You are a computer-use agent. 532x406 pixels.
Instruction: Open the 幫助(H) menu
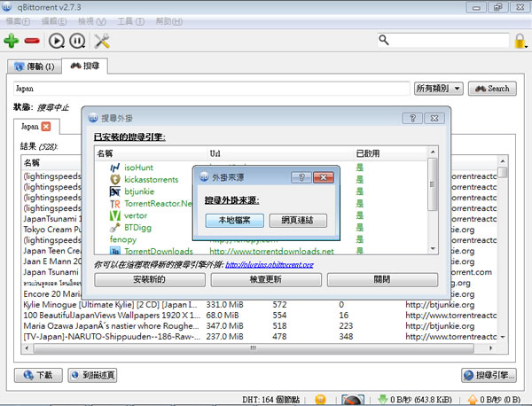[x=169, y=21]
